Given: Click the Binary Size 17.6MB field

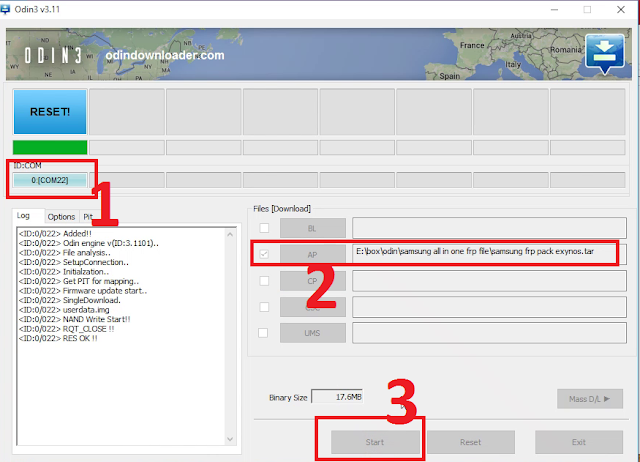Looking at the screenshot, I should click(337, 397).
